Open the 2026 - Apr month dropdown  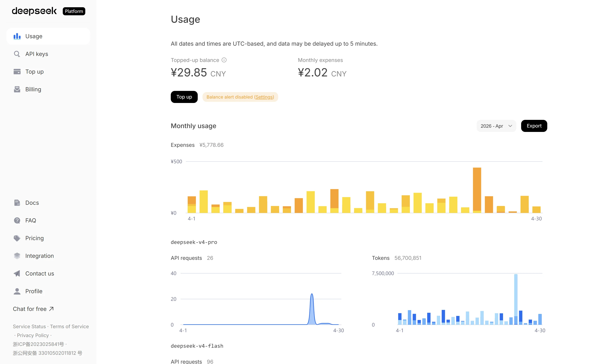pyautogui.click(x=496, y=126)
